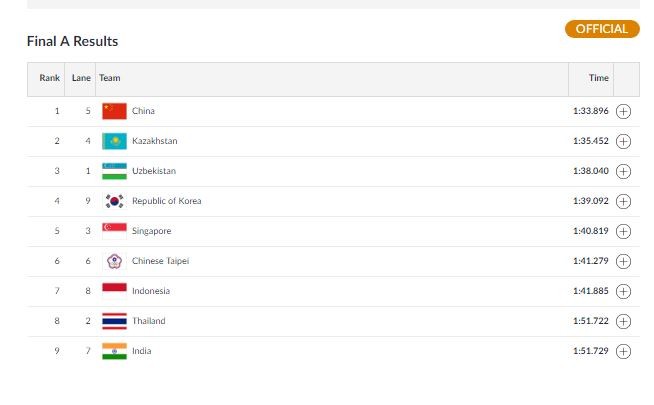Expand Chinese Taipei row plus icon
This screenshot has height=405, width=654.
[x=623, y=262]
